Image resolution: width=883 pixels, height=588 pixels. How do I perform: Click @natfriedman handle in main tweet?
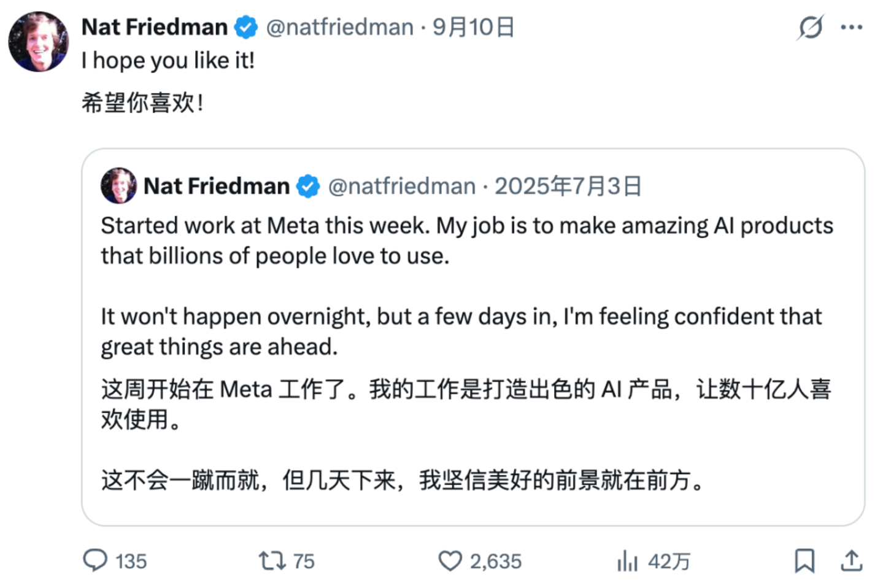point(339,27)
